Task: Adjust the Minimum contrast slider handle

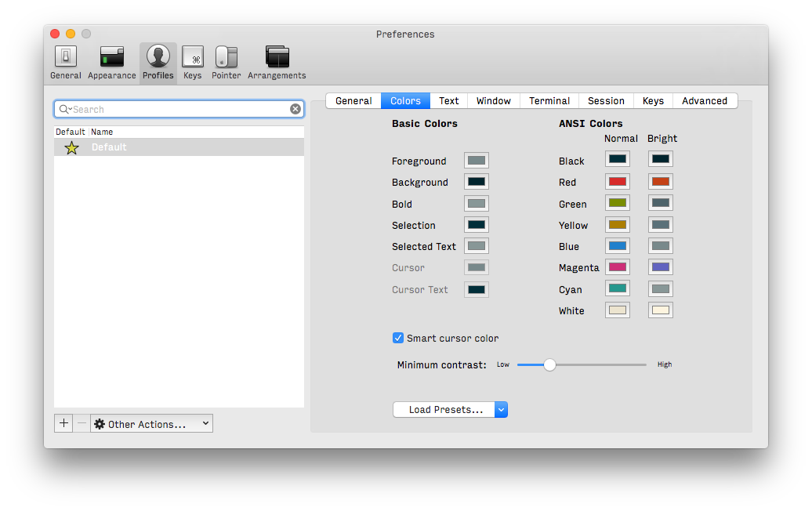Action: (549, 365)
